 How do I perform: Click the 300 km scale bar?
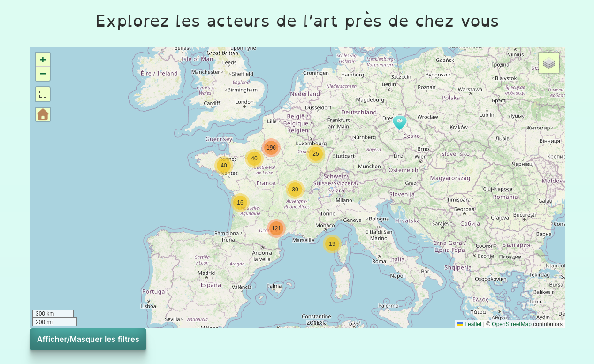pyautogui.click(x=53, y=313)
